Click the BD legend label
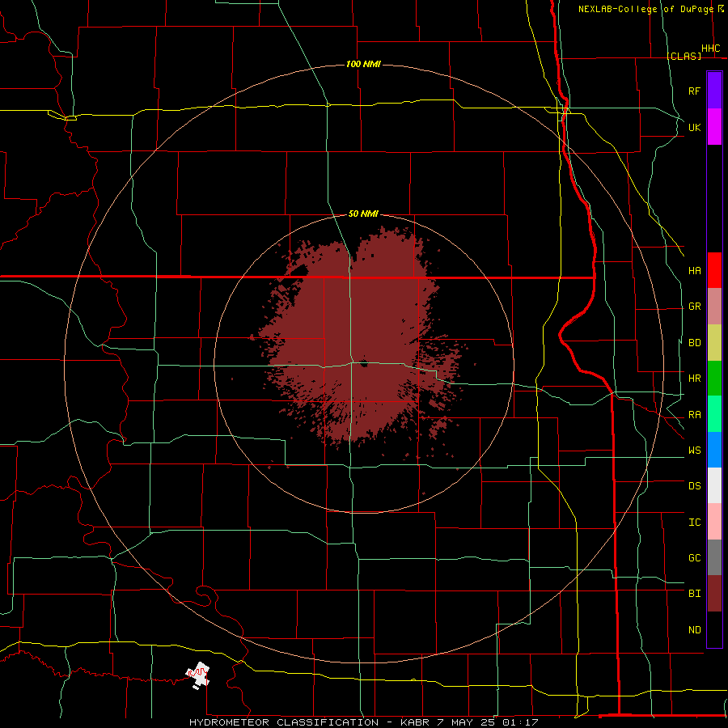The image size is (728, 728). point(694,343)
